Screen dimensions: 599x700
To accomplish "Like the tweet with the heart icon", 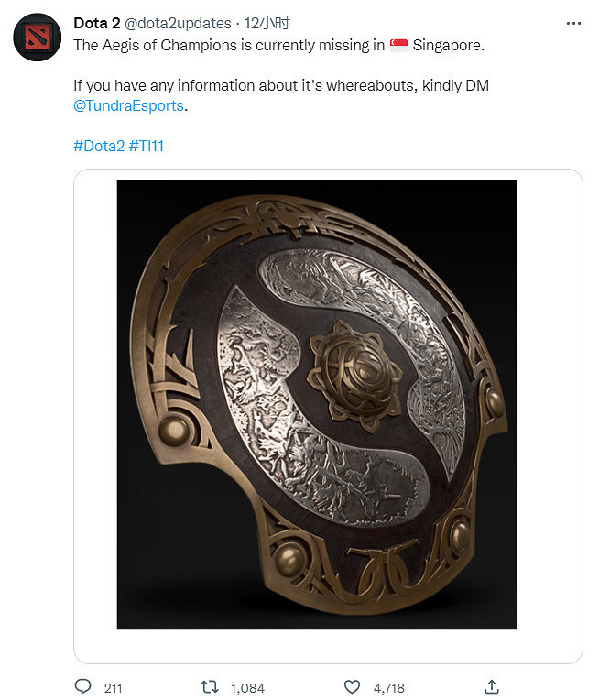I will 352,686.
